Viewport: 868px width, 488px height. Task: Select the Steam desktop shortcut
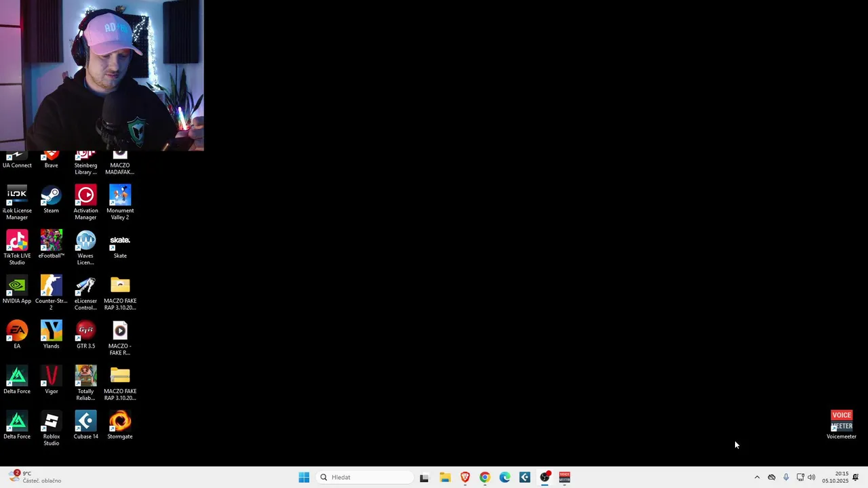pos(51,199)
